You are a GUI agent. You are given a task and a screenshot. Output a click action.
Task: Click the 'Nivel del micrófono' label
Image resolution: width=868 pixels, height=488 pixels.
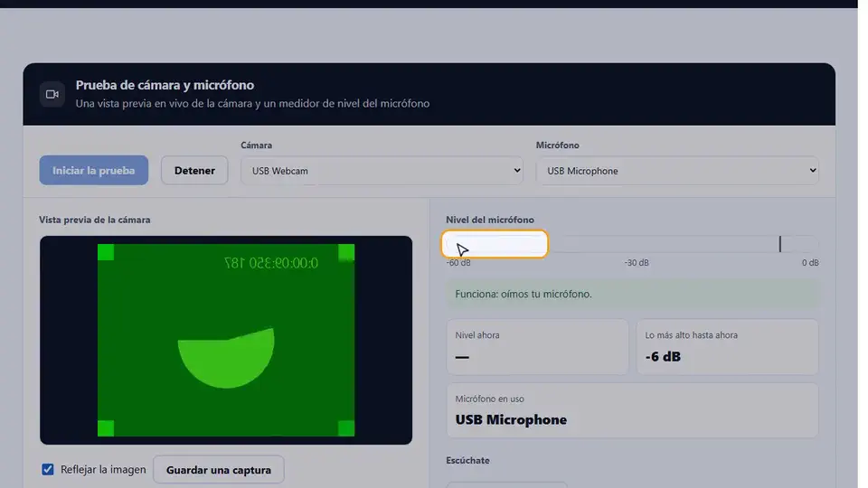point(490,220)
